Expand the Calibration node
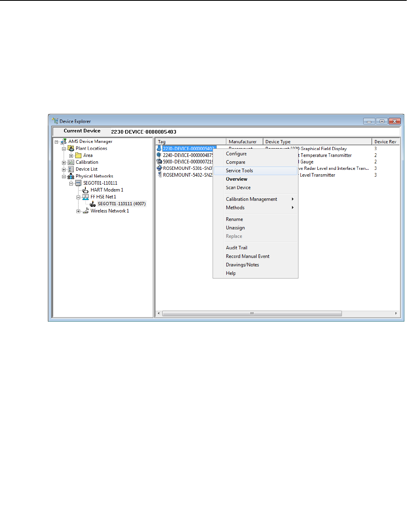Image resolution: width=414 pixels, height=532 pixels. click(64, 163)
